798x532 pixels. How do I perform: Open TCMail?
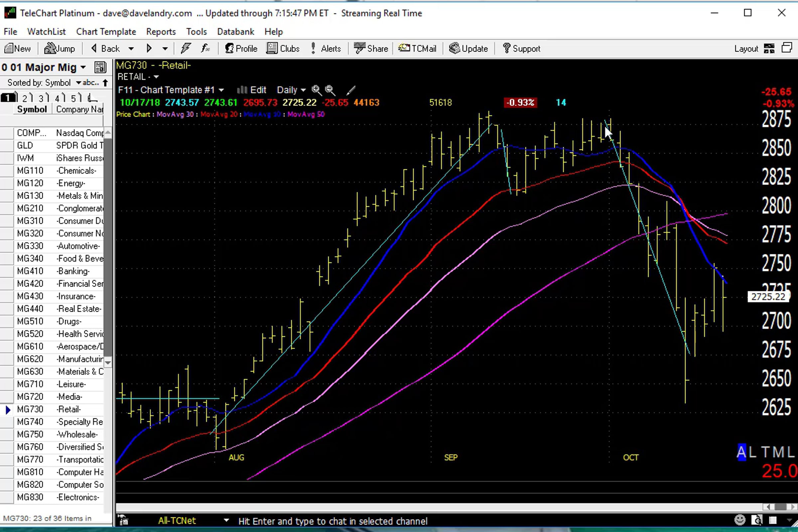(x=417, y=49)
